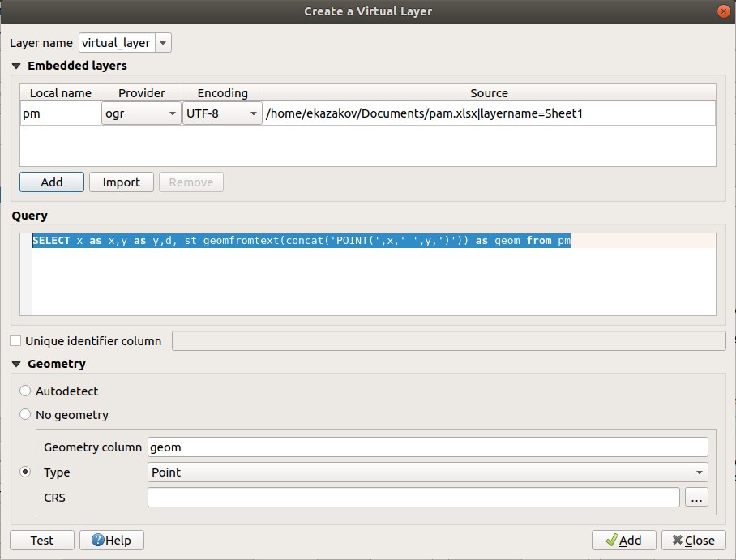This screenshot has width=736, height=560.
Task: Collapse the Geometry section
Action: point(16,364)
